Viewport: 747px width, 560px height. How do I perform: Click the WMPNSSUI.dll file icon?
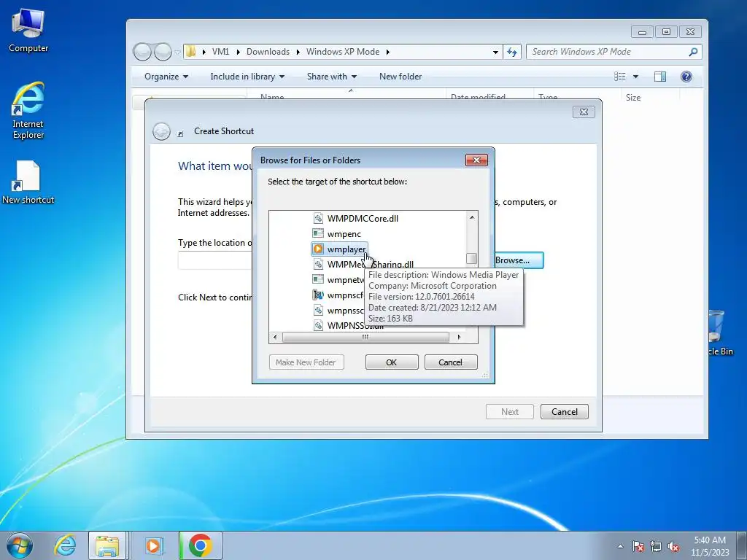pyautogui.click(x=318, y=325)
